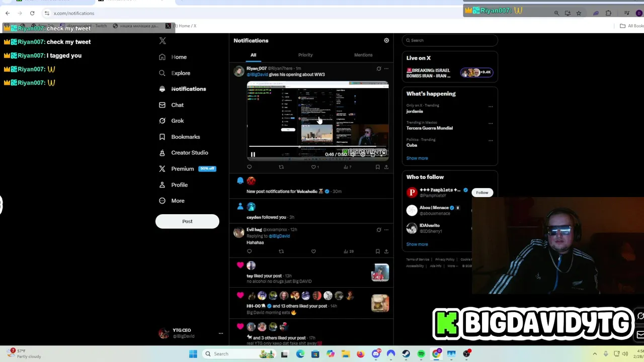The width and height of the screenshot is (644, 362).
Task: Open the cayden followed you notification
Action: [x=311, y=211]
